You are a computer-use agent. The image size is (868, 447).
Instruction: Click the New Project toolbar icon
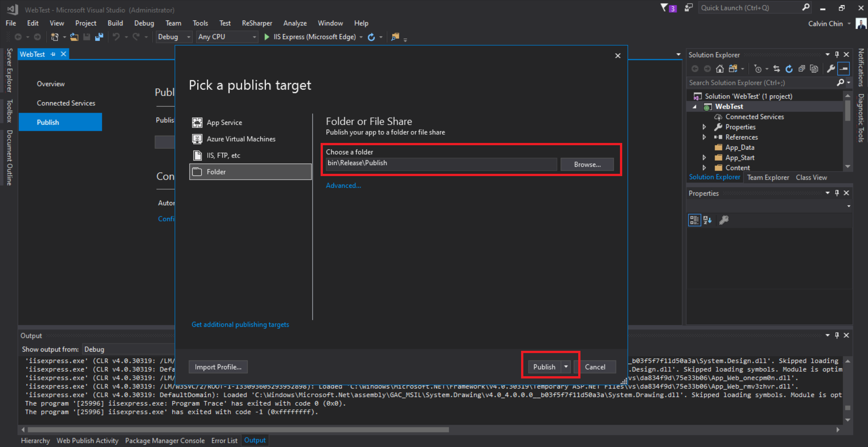(x=55, y=37)
